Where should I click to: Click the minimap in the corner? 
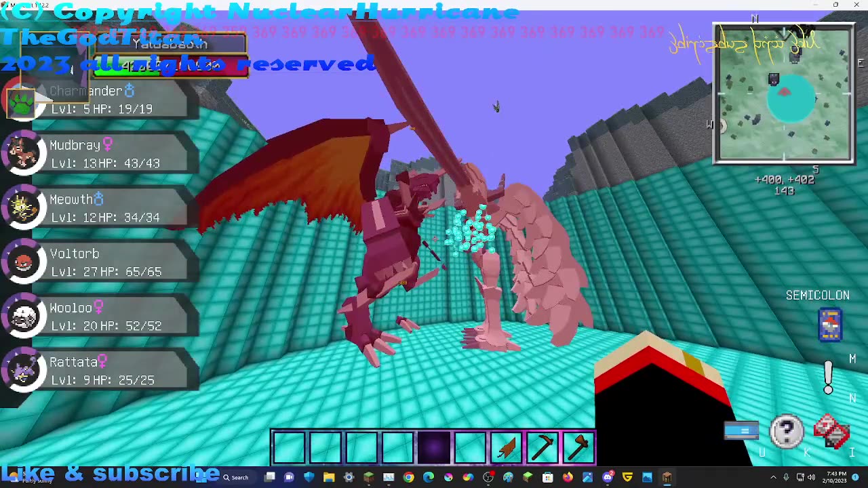click(x=784, y=94)
